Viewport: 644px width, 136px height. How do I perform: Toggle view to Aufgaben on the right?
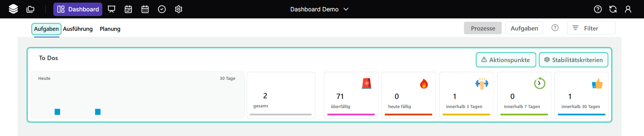click(x=524, y=28)
